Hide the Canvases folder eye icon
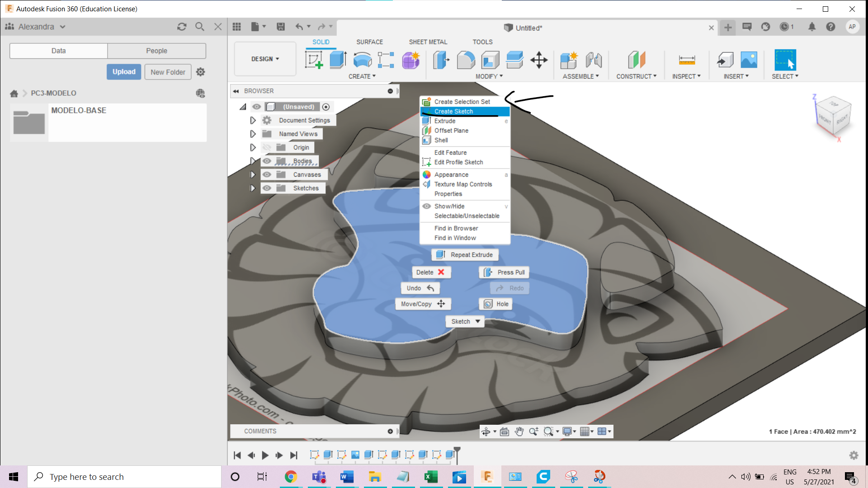Image resolution: width=868 pixels, height=488 pixels. (x=267, y=174)
